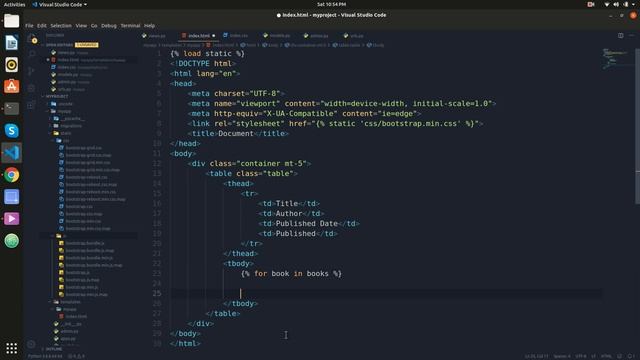Image resolution: width=640 pixels, height=360 pixels.
Task: Open the purple video player dock icon
Action: pos(11,219)
